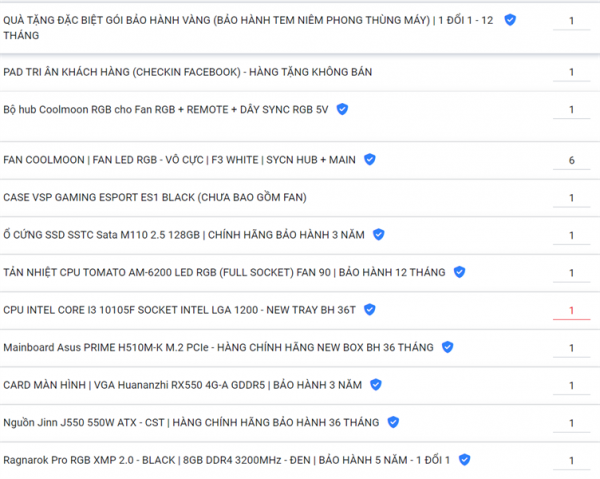Click the quantity box for PAD TRI ÂN KHÁCH HÀNG
600x479 pixels.
[571, 72]
